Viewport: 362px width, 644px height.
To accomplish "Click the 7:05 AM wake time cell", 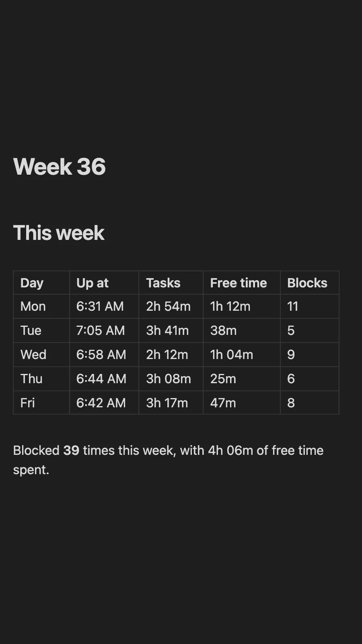I will click(104, 330).
